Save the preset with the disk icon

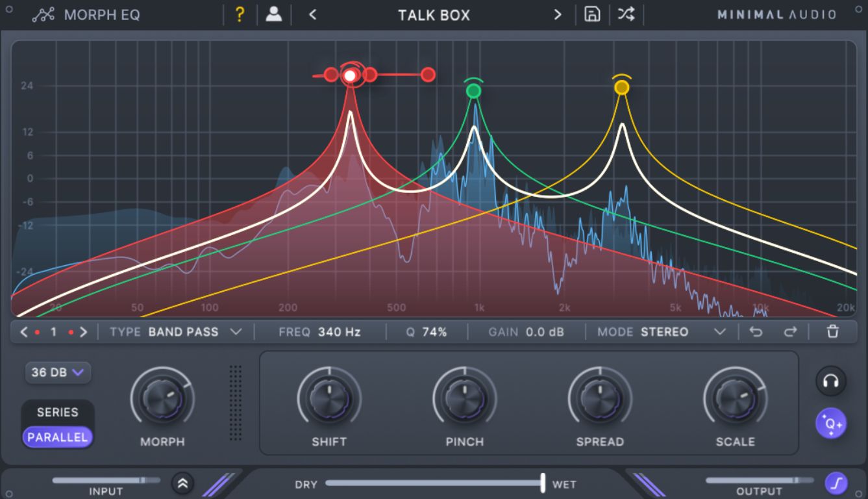coord(592,14)
